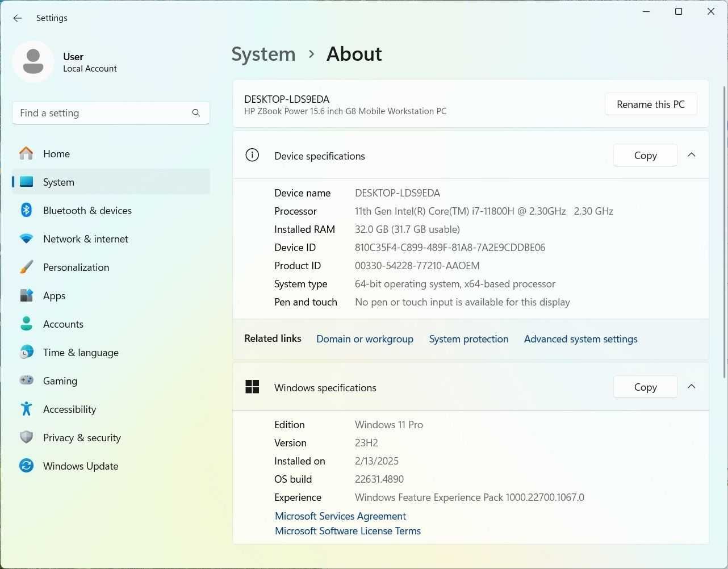The image size is (728, 569).
Task: Click the HP ZBook Power model text
Action: tap(345, 111)
